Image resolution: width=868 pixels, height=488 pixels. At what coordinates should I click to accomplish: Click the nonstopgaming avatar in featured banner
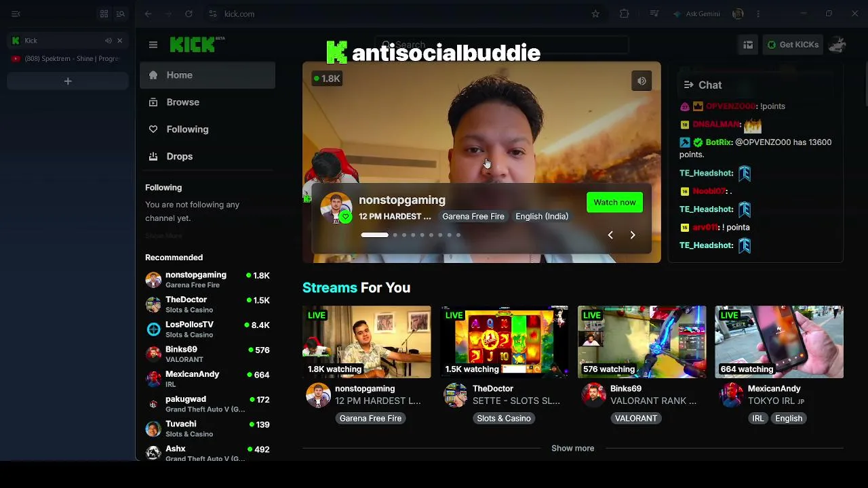click(336, 208)
